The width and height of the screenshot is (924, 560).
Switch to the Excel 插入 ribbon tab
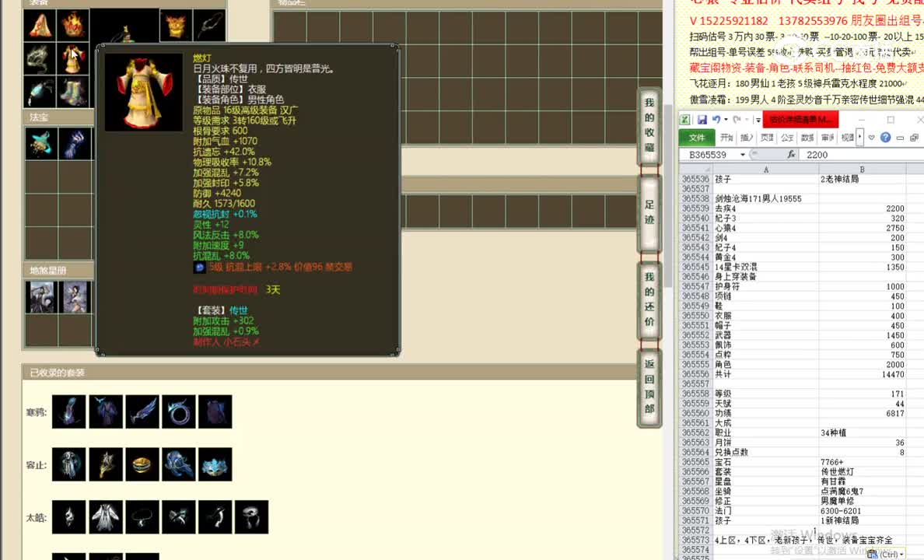747,138
